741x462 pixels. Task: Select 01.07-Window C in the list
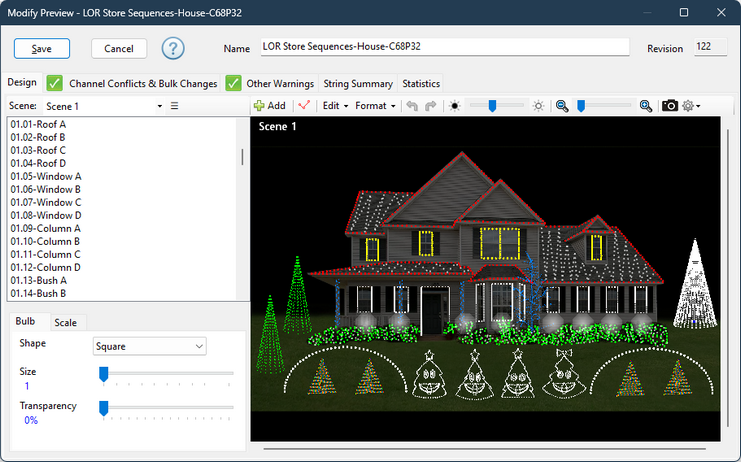[x=46, y=202]
